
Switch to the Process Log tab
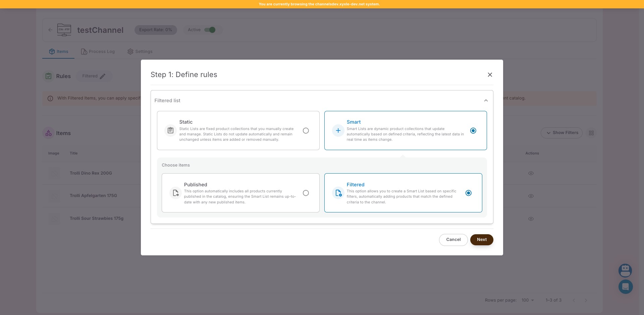coord(98,52)
